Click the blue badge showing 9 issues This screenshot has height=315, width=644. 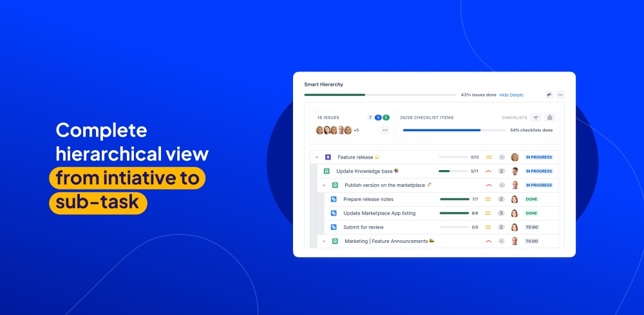[378, 117]
